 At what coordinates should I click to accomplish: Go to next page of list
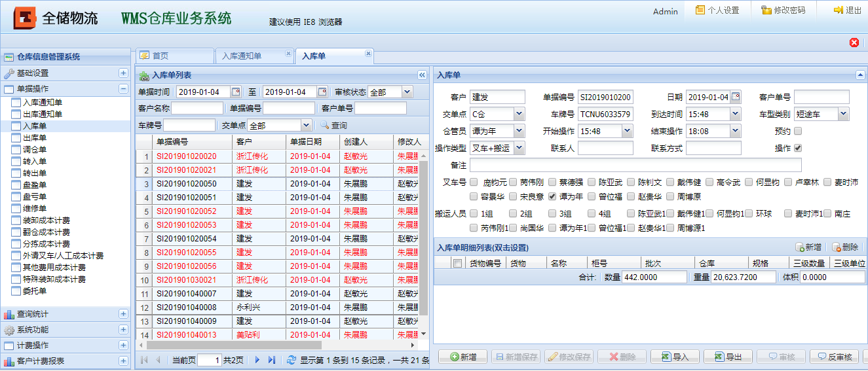point(257,360)
